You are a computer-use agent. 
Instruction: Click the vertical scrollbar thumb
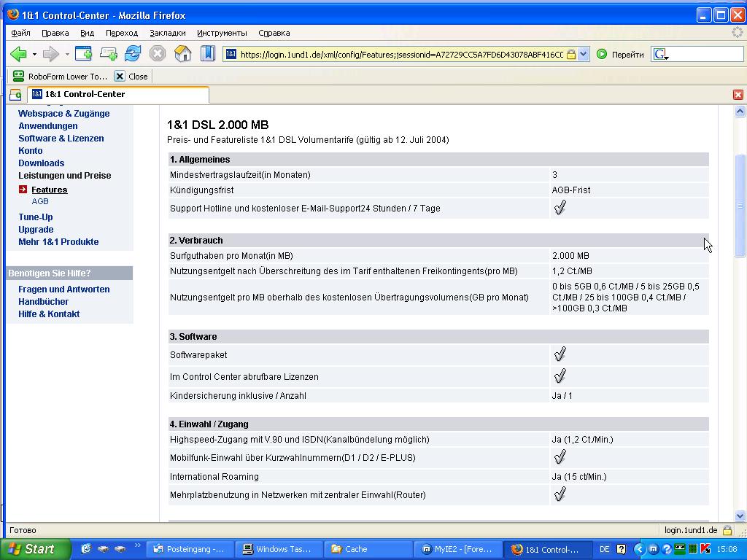coord(740,206)
